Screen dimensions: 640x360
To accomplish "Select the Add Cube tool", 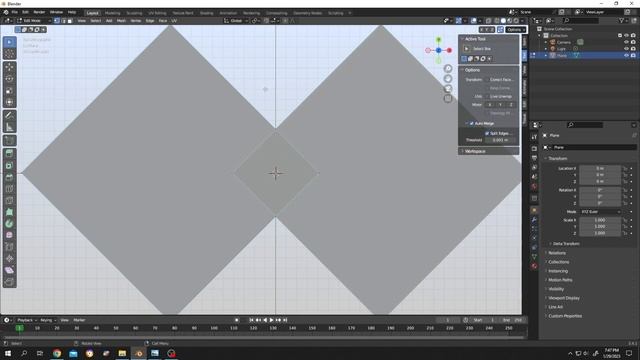I will 9,141.
